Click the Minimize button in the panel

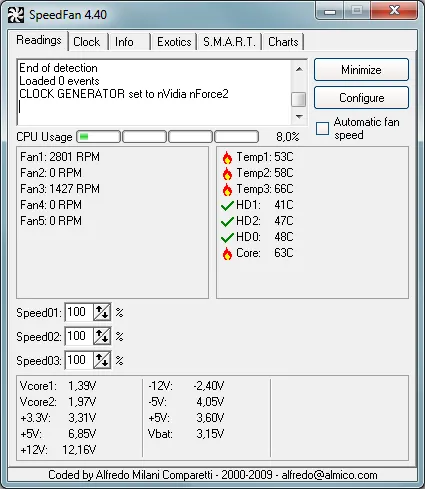tap(361, 70)
